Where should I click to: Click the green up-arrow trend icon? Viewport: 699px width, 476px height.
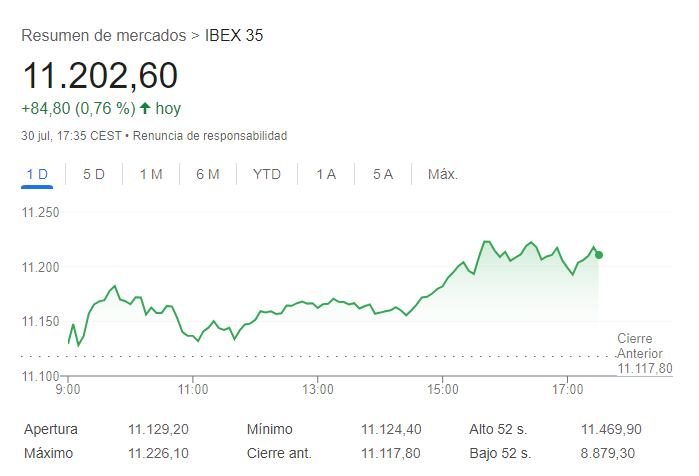click(145, 108)
